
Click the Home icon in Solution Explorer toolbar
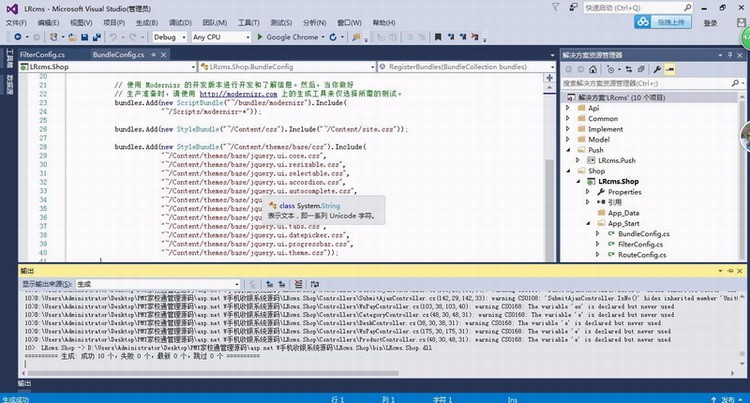point(594,68)
